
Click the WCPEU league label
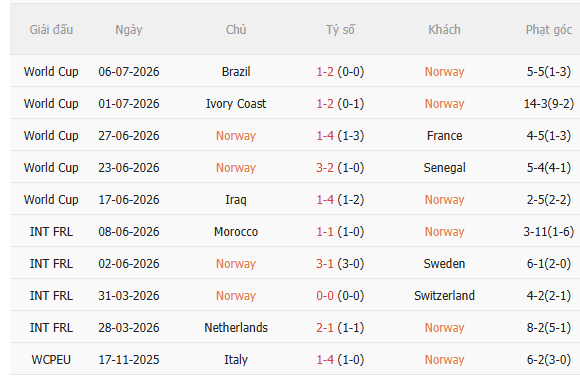tap(51, 360)
